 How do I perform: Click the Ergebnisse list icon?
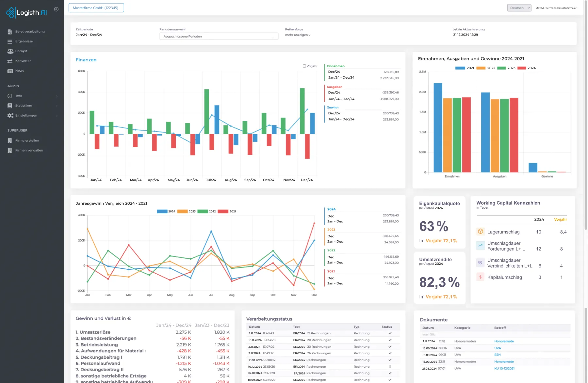pos(10,41)
